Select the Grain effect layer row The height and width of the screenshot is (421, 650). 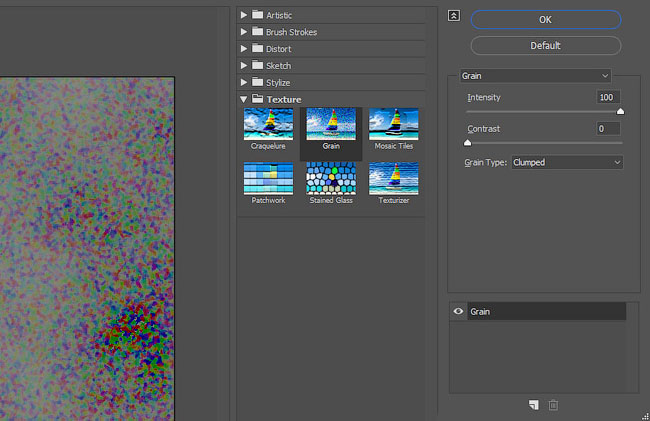[547, 311]
